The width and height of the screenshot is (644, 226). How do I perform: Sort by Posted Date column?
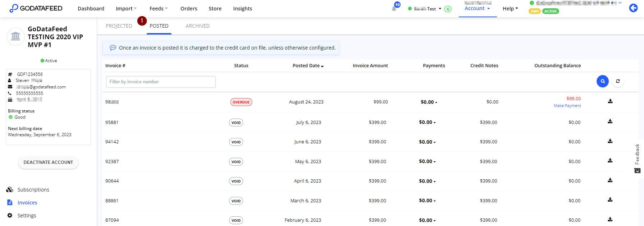(308, 66)
